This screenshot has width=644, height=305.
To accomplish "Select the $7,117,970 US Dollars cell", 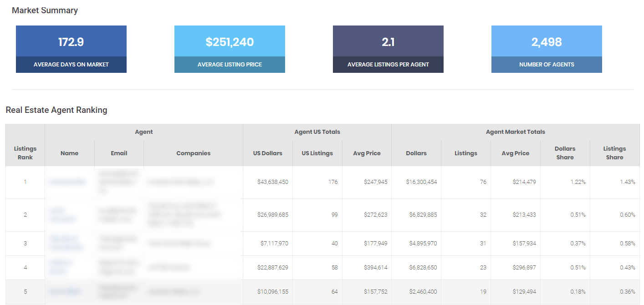I will [x=268, y=244].
